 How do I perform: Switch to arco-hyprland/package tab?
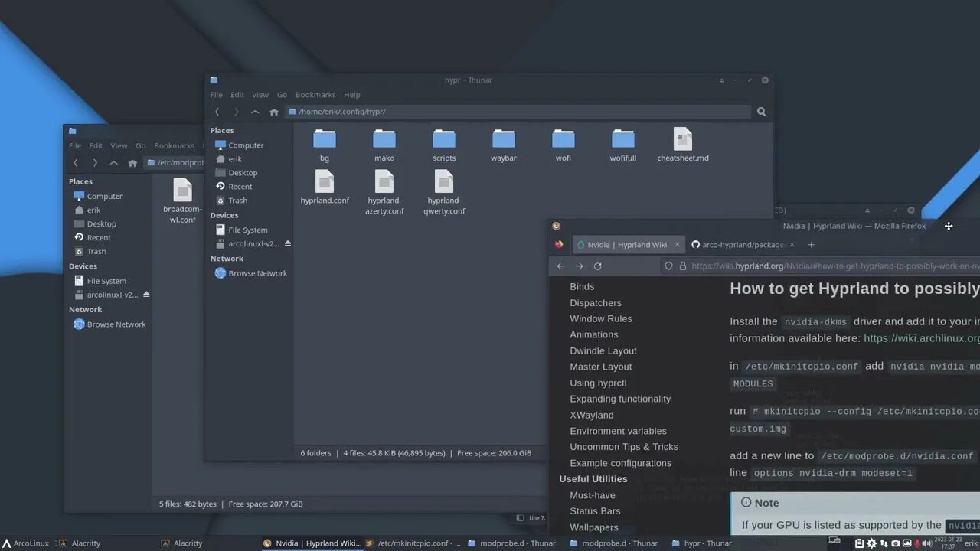(x=743, y=245)
